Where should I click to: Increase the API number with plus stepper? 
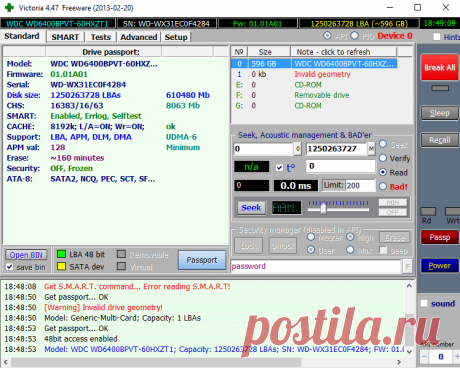click(x=457, y=357)
